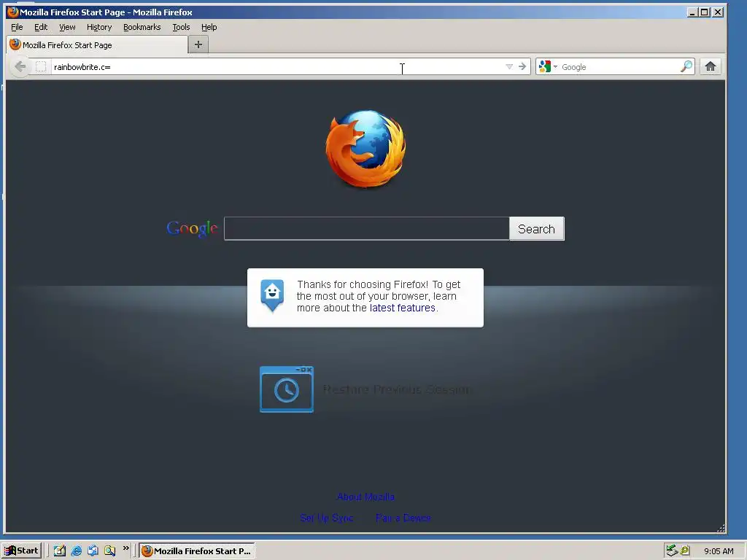Viewport: 747px width, 560px height.
Task: Expand the Quick Launch overflow chevron
Action: (125, 548)
